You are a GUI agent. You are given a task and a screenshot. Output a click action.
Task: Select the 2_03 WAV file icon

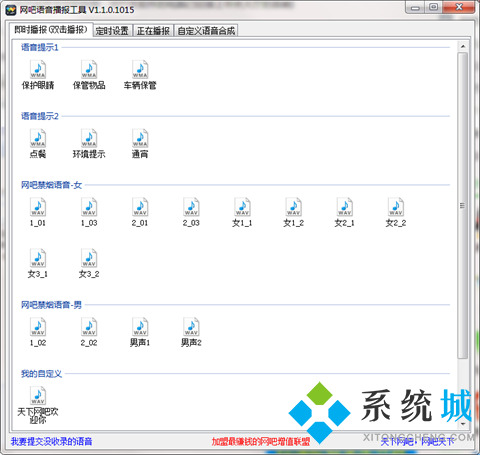191,207
